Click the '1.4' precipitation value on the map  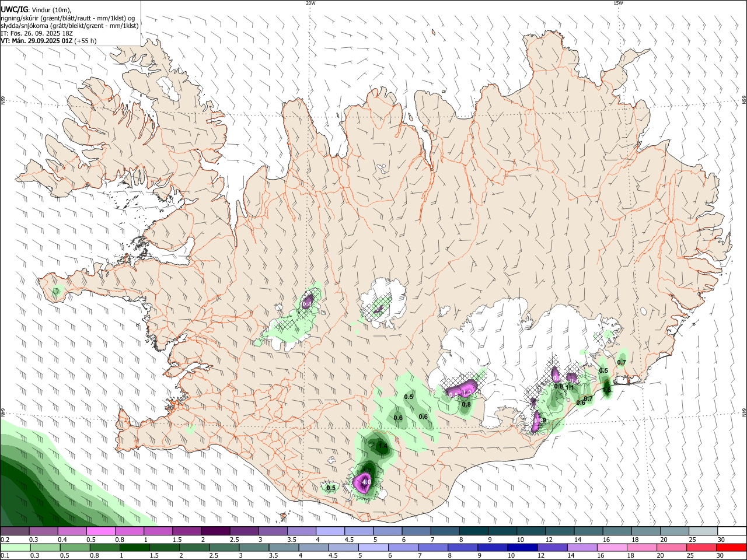[383, 447]
